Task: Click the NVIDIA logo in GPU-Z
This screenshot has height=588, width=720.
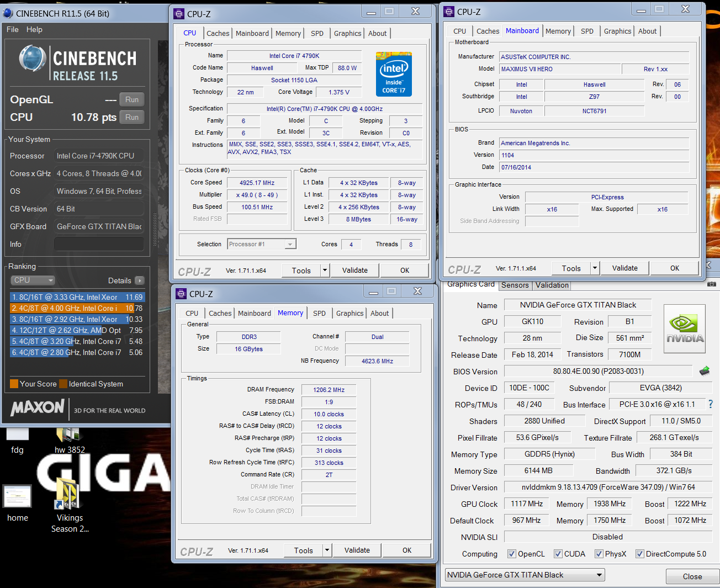Action: [x=685, y=329]
